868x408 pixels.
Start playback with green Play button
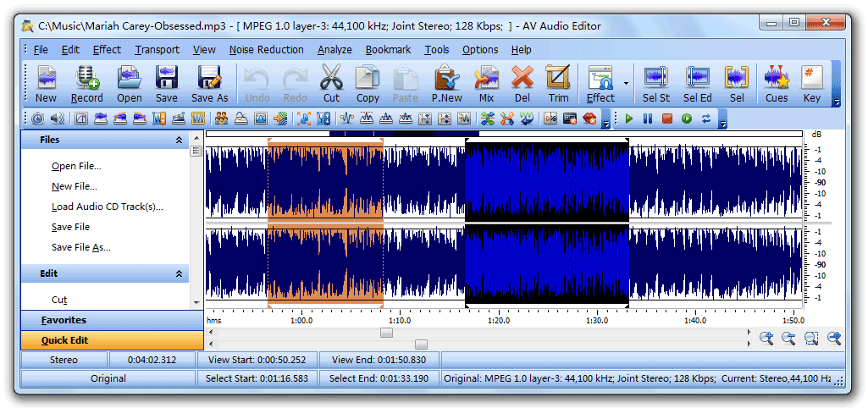629,119
